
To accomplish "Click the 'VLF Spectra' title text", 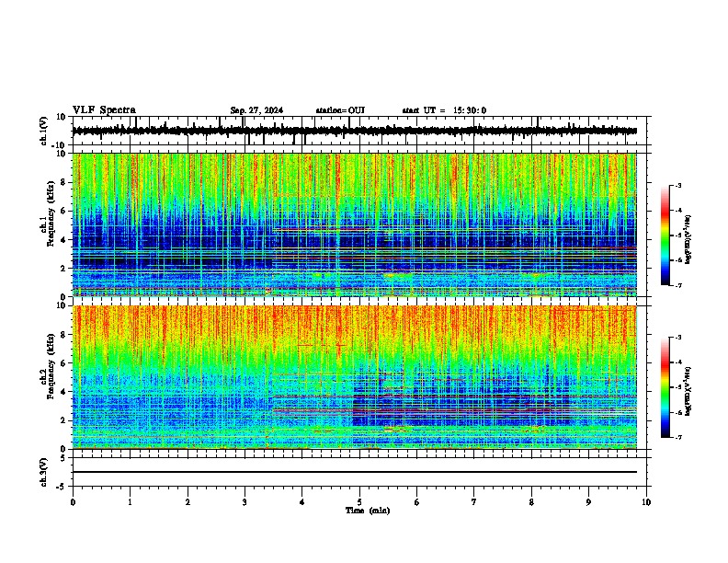I will [104, 110].
